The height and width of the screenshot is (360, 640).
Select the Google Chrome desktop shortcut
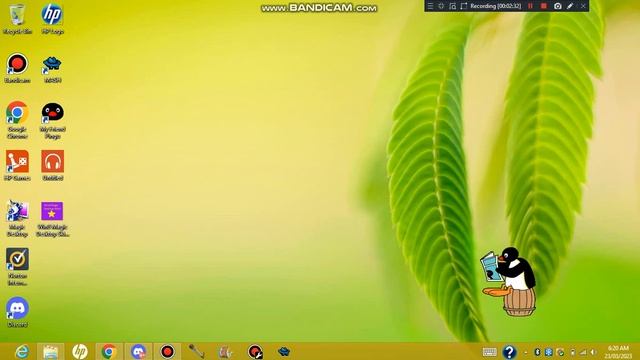point(17,120)
